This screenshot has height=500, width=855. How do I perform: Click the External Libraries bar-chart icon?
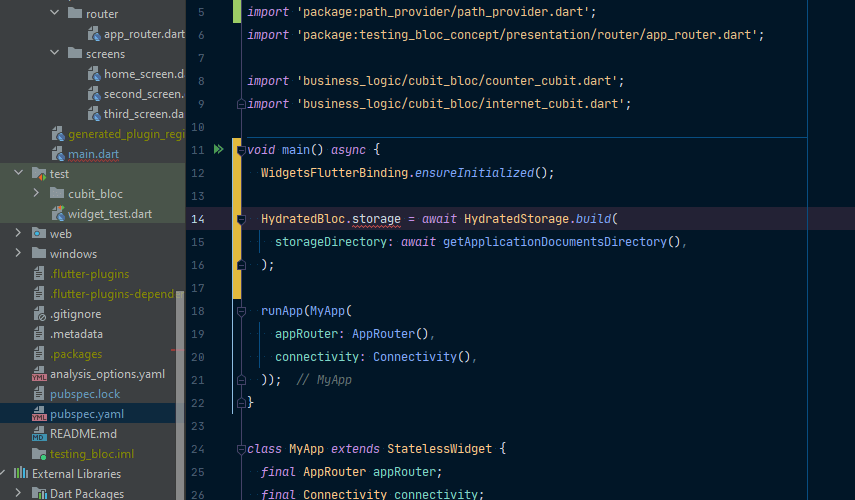pyautogui.click(x=21, y=473)
